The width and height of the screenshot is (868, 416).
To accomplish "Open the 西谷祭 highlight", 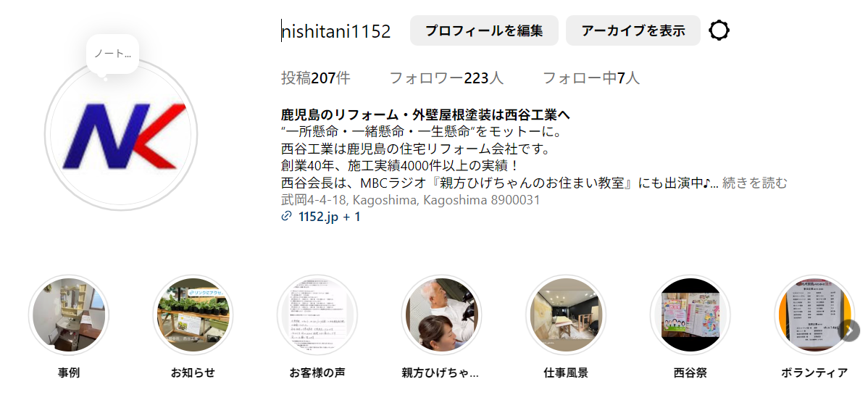I will pyautogui.click(x=690, y=316).
